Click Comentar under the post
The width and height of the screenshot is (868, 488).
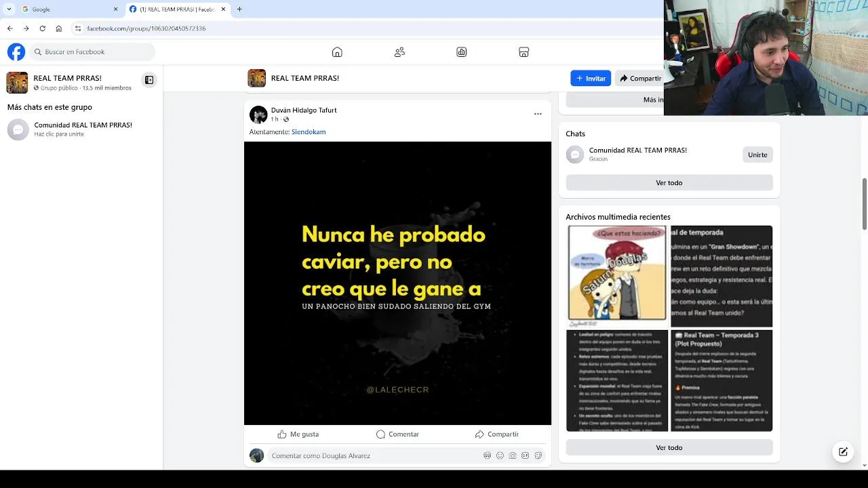(397, 434)
